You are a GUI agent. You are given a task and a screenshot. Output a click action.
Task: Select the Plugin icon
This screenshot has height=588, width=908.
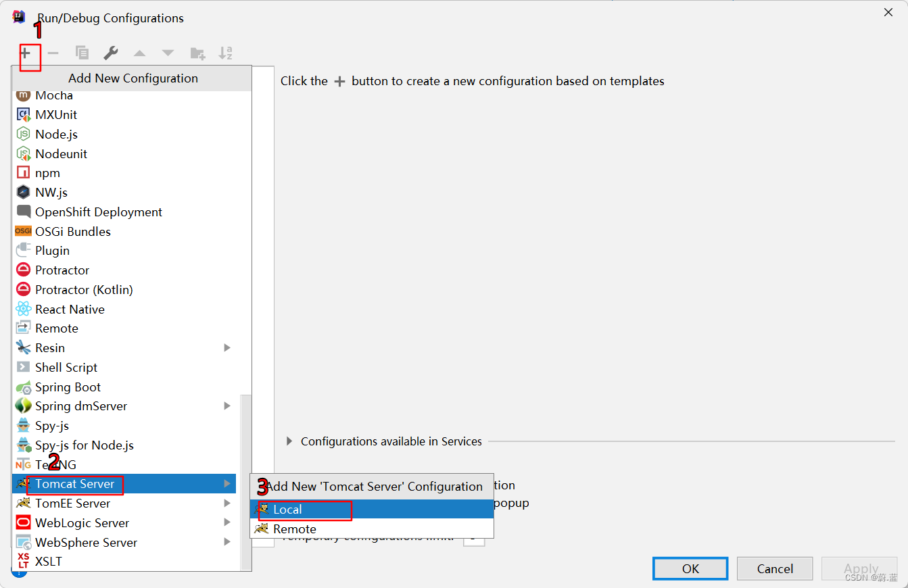24,251
